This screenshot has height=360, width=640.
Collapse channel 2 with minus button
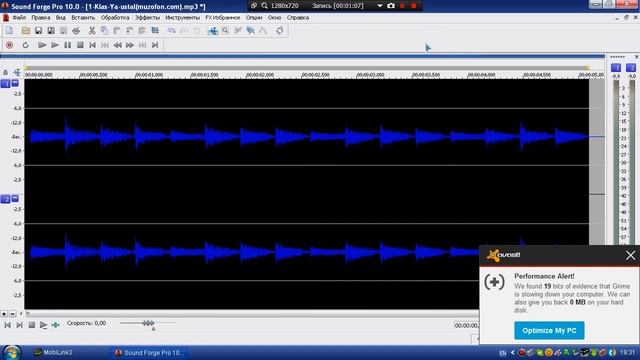(x=15, y=198)
